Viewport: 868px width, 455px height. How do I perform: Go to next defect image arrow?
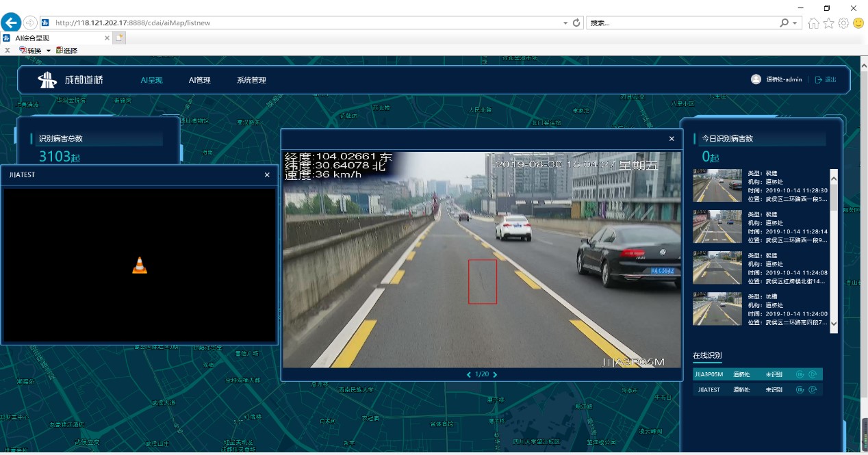click(495, 374)
